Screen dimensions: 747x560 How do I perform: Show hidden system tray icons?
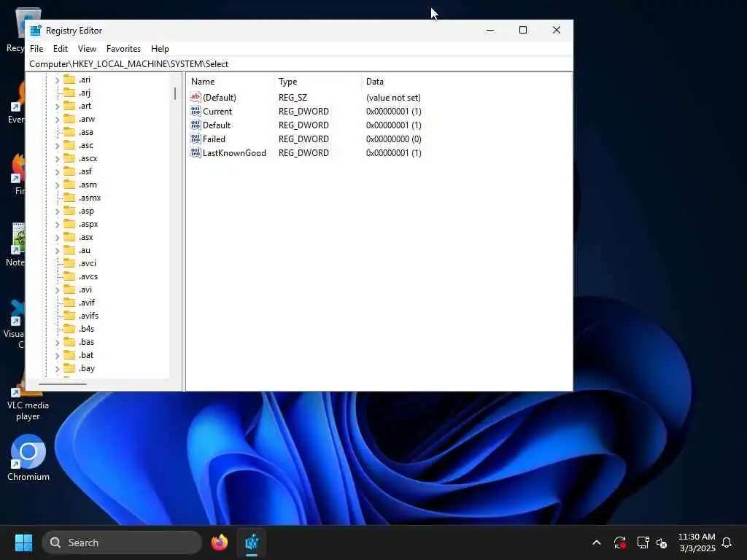[x=597, y=542]
